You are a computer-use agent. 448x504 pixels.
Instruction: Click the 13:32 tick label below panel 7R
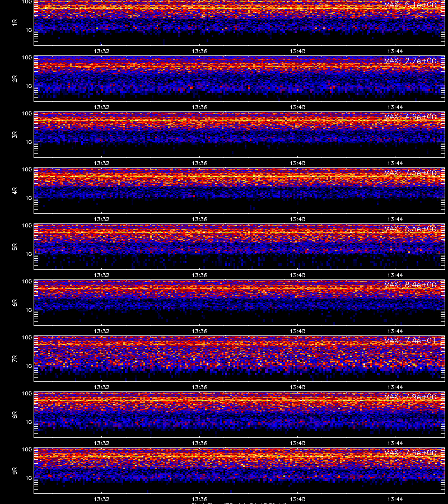point(101,387)
